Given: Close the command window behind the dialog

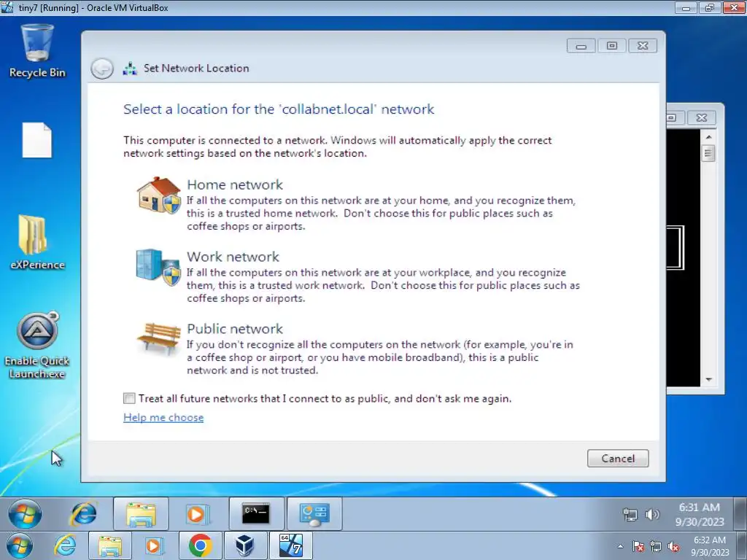Looking at the screenshot, I should tap(701, 117).
